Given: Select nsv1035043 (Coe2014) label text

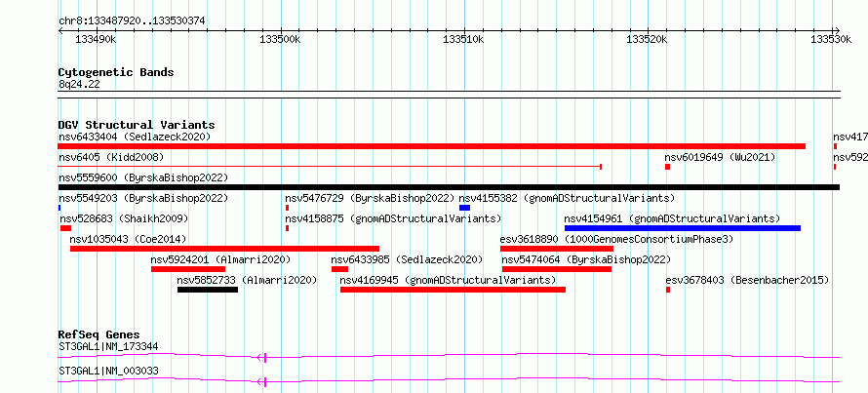Looking at the screenshot, I should (128, 239).
